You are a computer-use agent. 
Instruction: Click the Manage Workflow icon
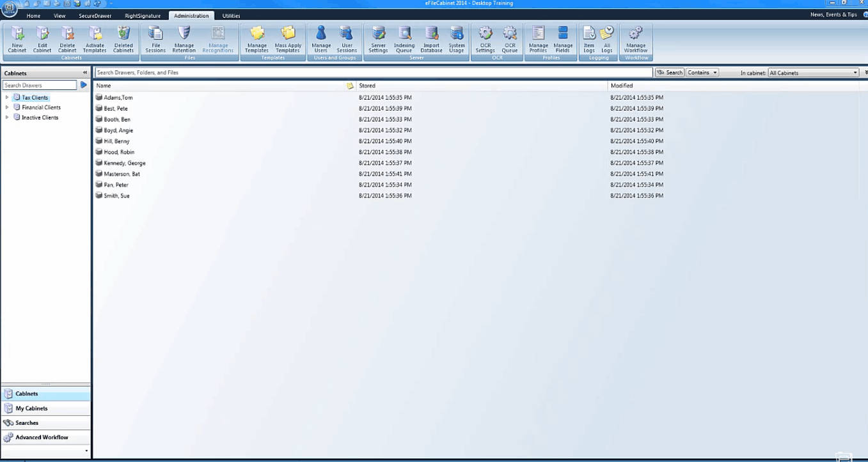(x=636, y=39)
